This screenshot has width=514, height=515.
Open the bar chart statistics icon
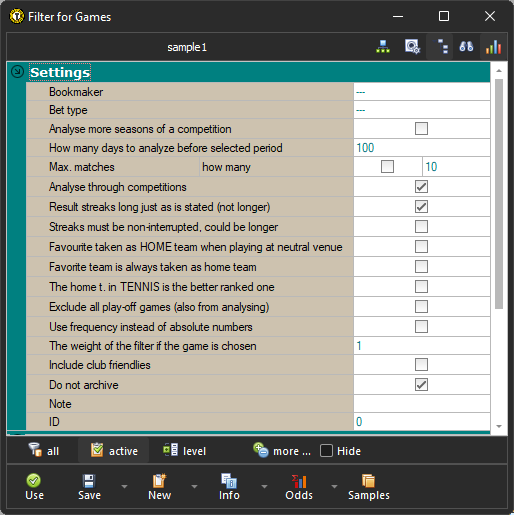pos(493,47)
